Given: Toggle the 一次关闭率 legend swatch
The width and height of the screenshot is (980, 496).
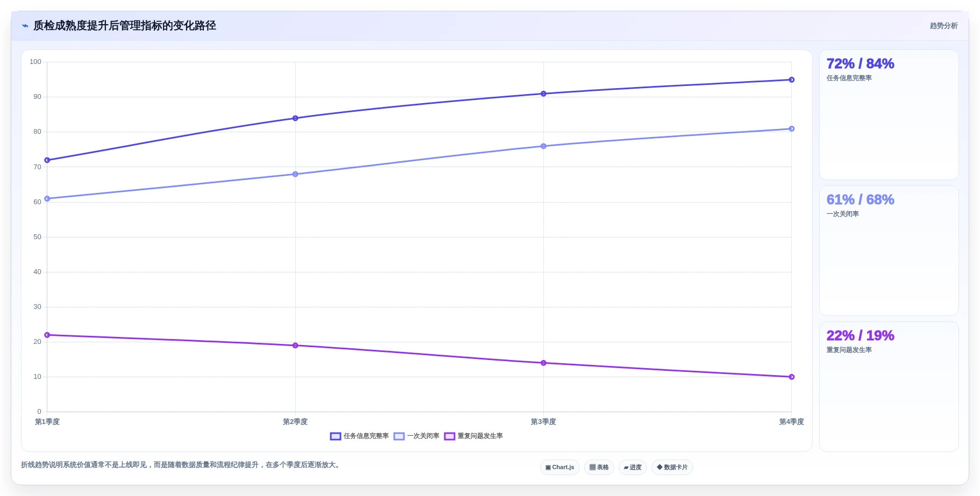Looking at the screenshot, I should point(399,436).
